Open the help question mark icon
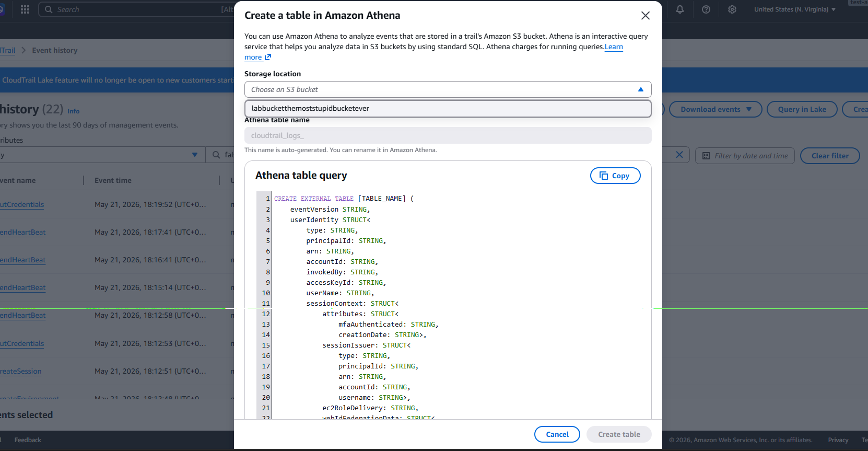Image resolution: width=868 pixels, height=451 pixels. 706,9
